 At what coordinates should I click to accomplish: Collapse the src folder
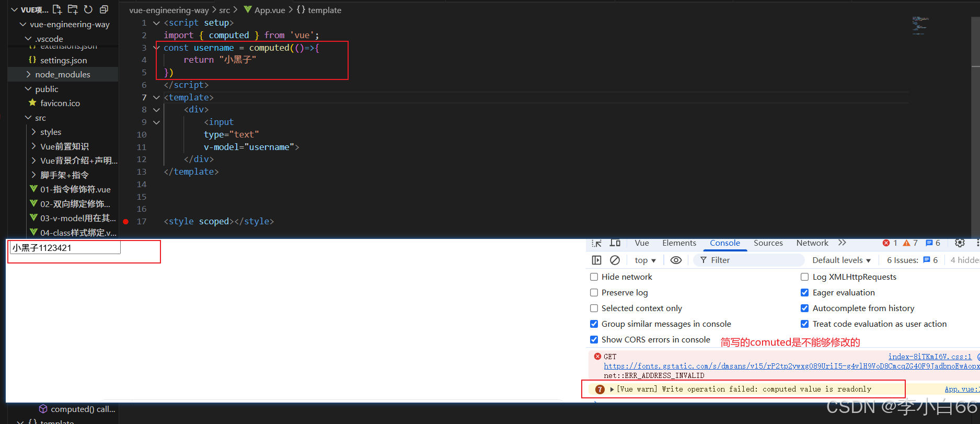[28, 118]
